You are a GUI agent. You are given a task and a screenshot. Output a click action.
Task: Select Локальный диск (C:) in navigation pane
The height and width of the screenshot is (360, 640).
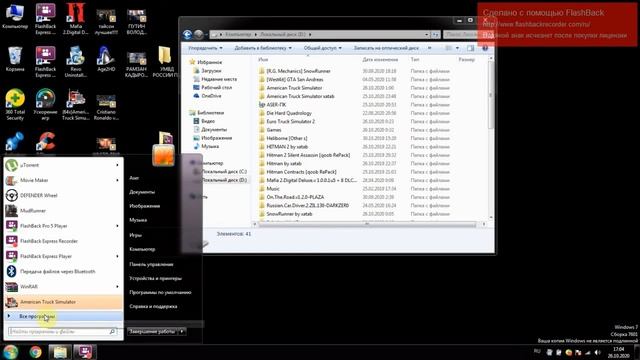click(x=224, y=171)
